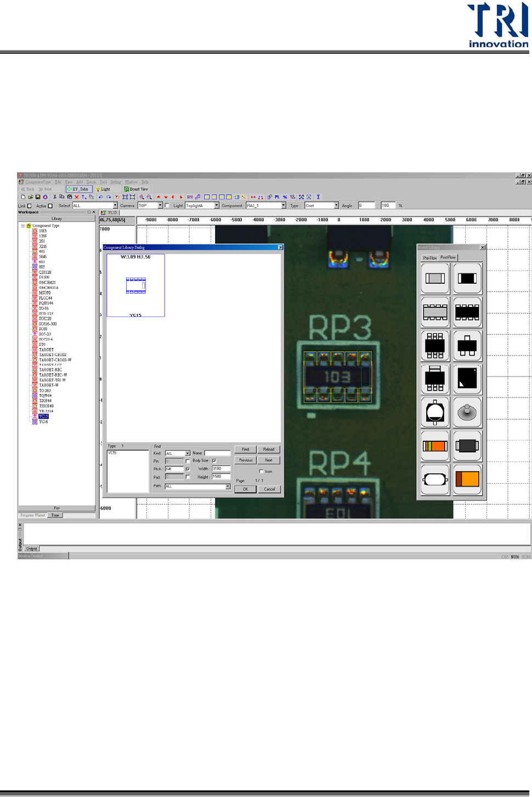The image size is (532, 797).
Task: Click the Cancel button
Action: point(269,489)
